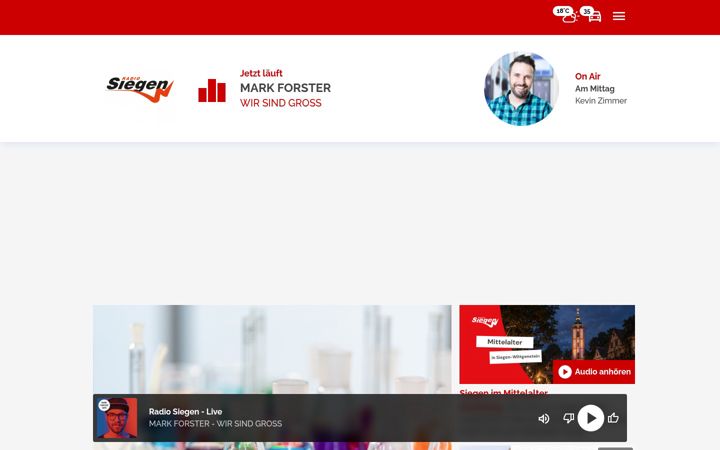Click Radio Siegen - Live in player bar

(185, 411)
